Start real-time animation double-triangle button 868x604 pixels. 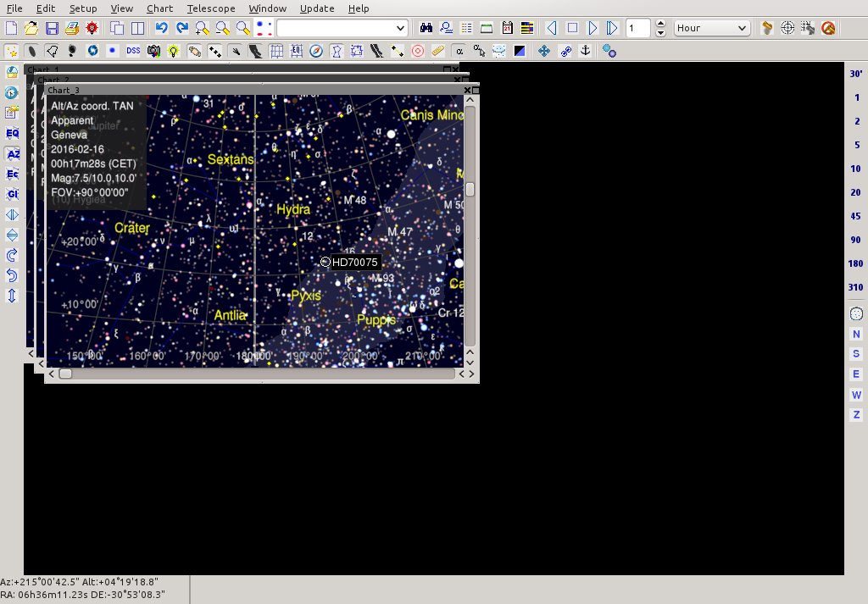(612, 28)
